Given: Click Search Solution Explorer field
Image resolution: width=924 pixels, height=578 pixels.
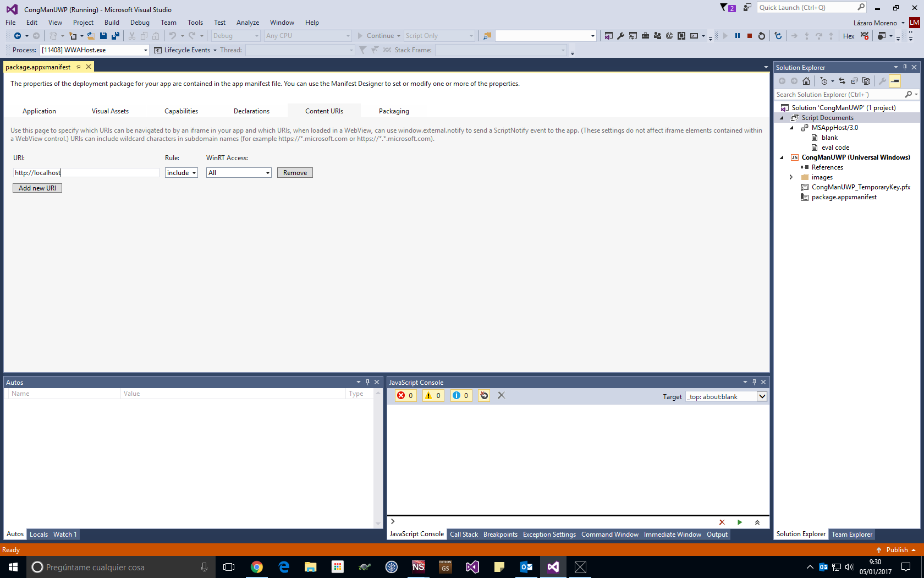Looking at the screenshot, I should click(848, 95).
